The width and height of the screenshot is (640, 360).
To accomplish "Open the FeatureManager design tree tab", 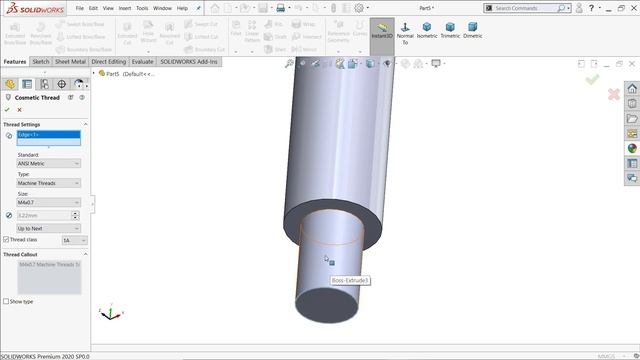I will 10,84.
